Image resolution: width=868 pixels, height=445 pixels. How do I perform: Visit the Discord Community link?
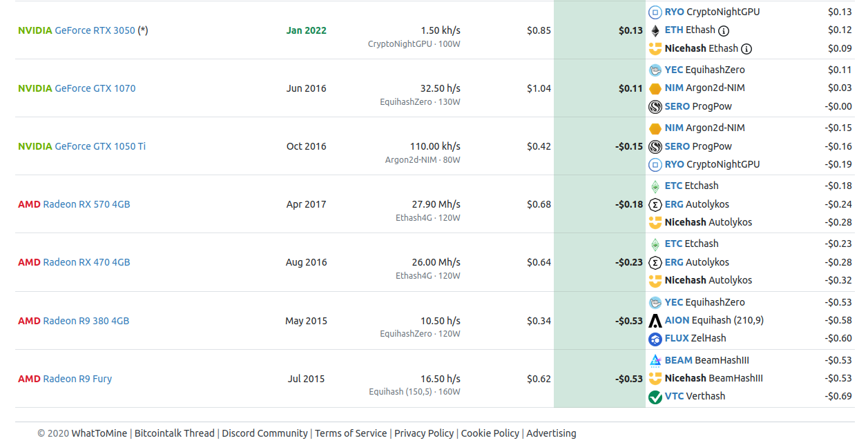click(264, 433)
